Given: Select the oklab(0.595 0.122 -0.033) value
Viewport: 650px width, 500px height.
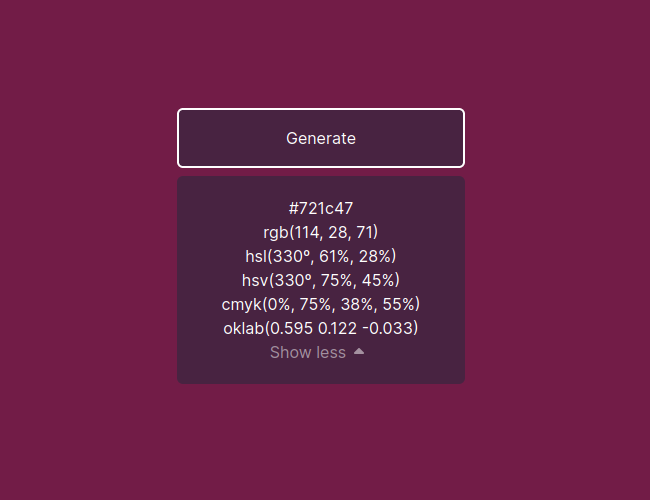Looking at the screenshot, I should point(321,328).
